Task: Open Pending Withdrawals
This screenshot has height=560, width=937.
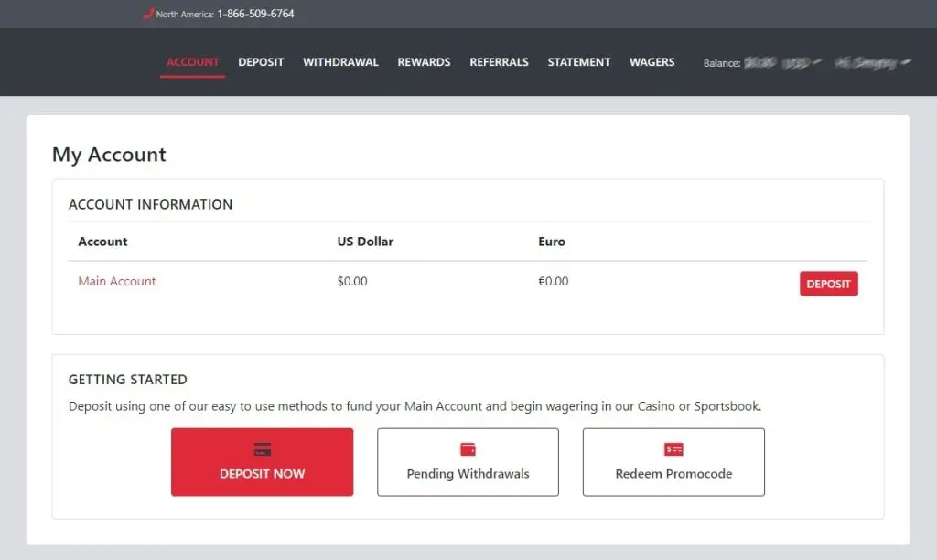Action: (468, 462)
